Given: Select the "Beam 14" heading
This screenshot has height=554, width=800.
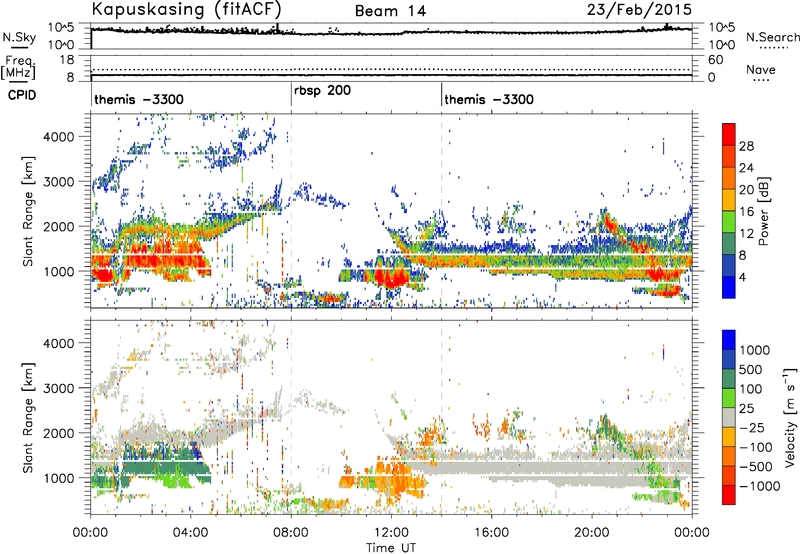Looking at the screenshot, I should [390, 11].
